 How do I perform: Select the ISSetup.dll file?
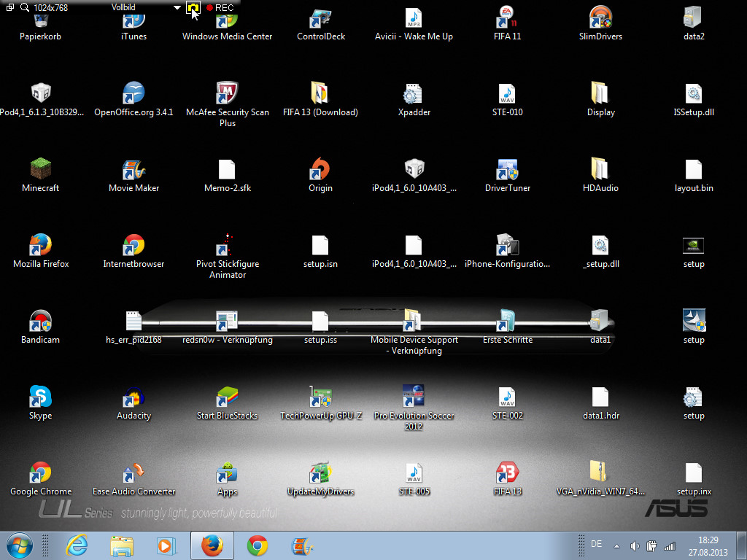694,99
